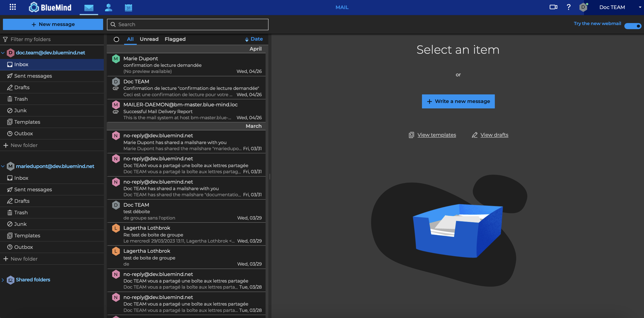Switch to the Unread filter tab

coord(149,39)
